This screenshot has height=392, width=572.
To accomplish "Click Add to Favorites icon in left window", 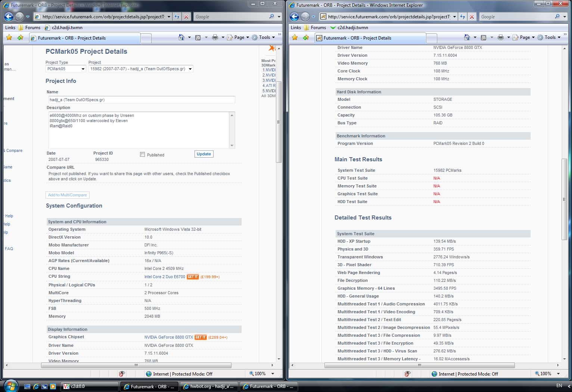I will point(21,37).
